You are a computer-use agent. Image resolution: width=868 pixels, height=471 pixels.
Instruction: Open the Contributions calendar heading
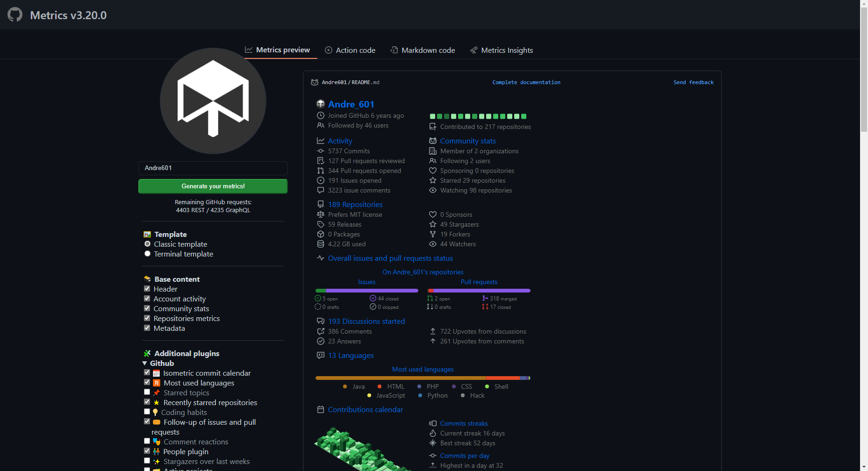(366, 409)
